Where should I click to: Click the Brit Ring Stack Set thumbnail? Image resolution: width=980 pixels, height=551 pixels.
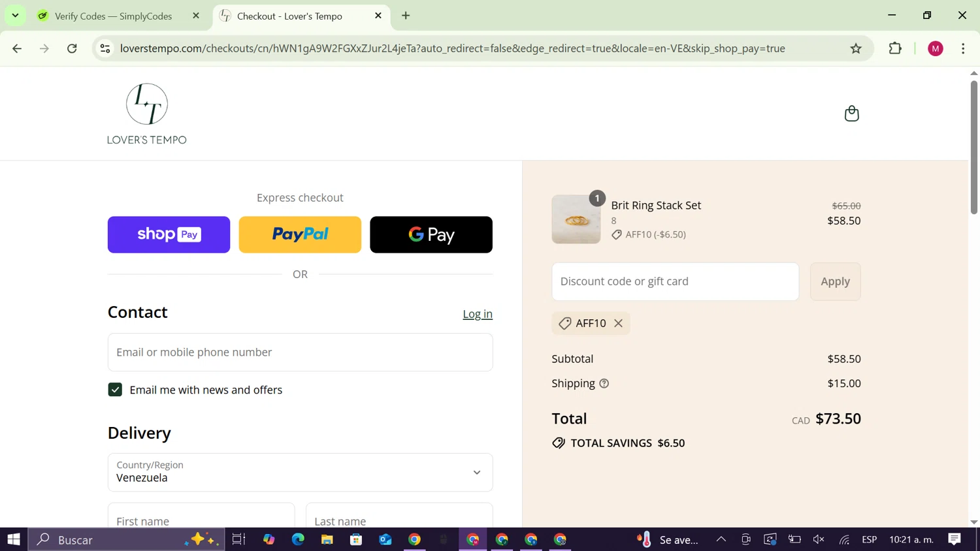click(x=576, y=219)
